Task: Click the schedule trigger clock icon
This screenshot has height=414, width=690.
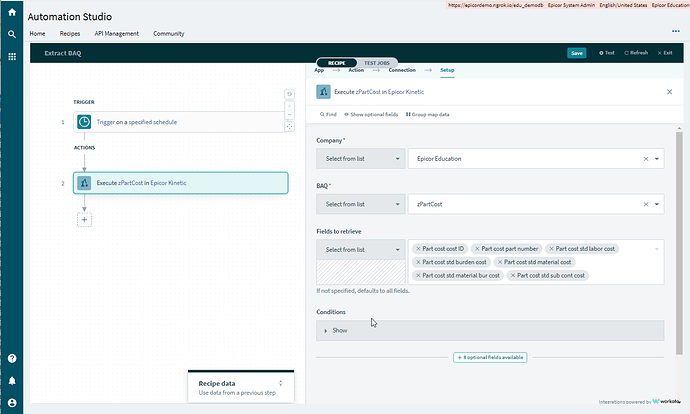Action: (x=84, y=122)
